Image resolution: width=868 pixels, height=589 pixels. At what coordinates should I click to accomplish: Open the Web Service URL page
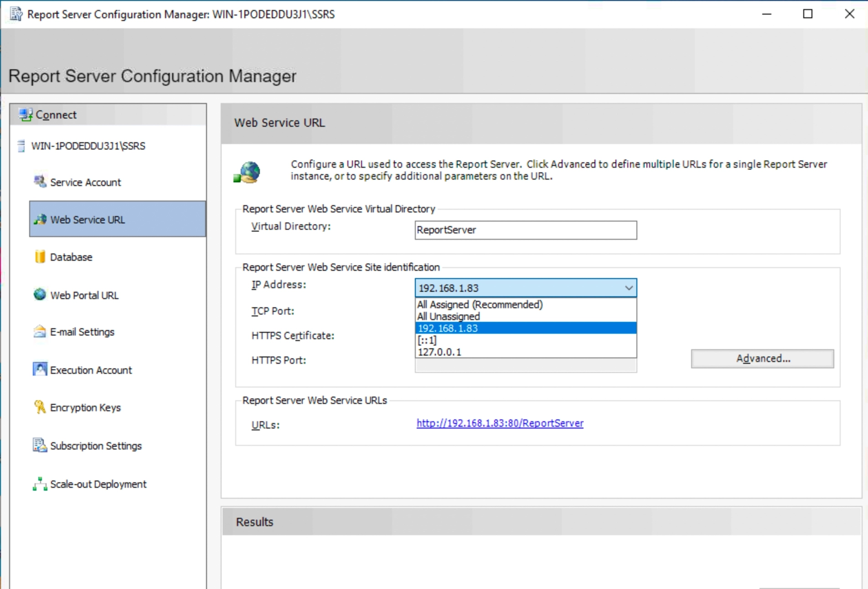(x=118, y=219)
